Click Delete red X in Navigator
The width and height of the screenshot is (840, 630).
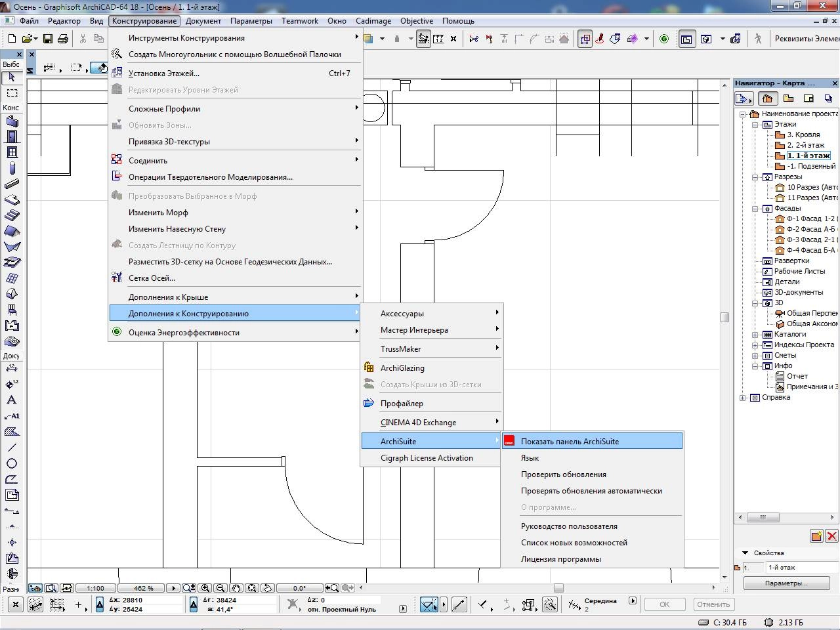coord(831,536)
